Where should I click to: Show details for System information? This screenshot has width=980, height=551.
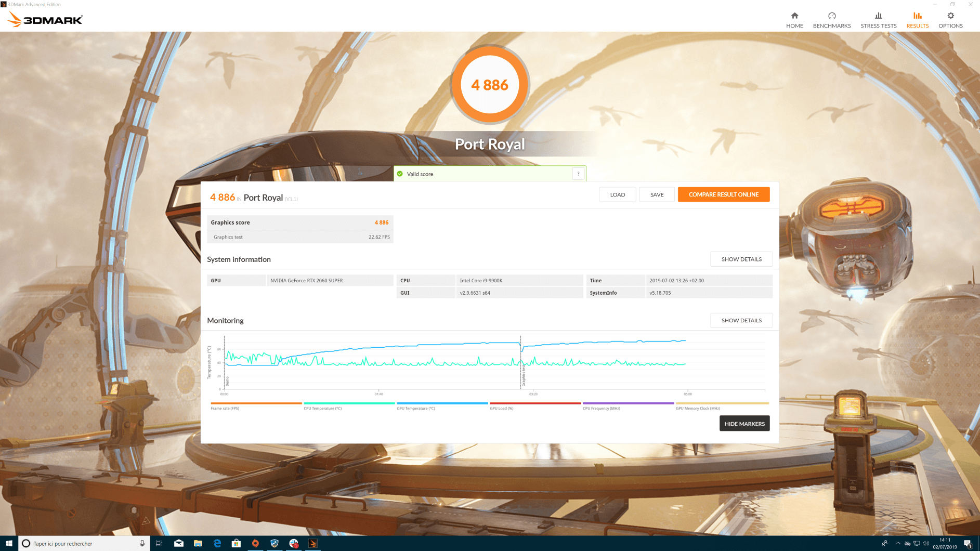[741, 259]
